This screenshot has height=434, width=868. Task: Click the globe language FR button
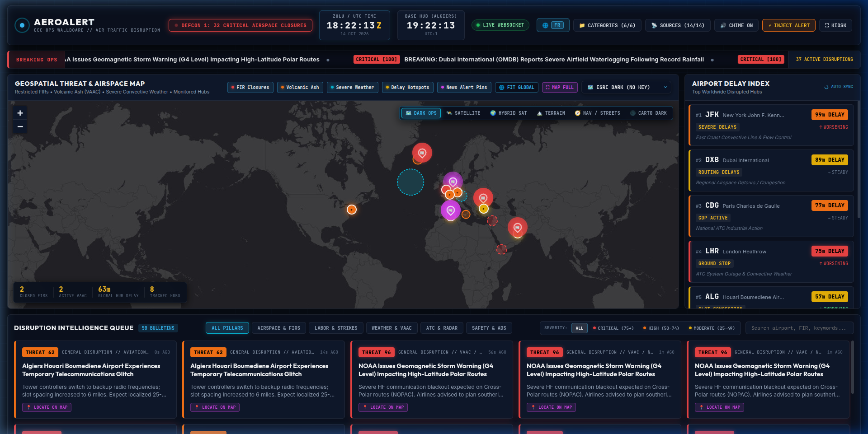553,25
